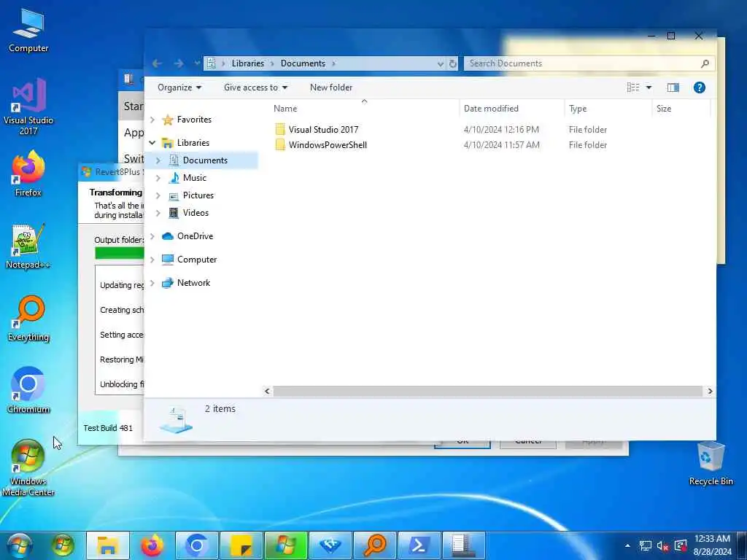This screenshot has width=747, height=560.
Task: Click the New folder button
Action: pos(331,87)
